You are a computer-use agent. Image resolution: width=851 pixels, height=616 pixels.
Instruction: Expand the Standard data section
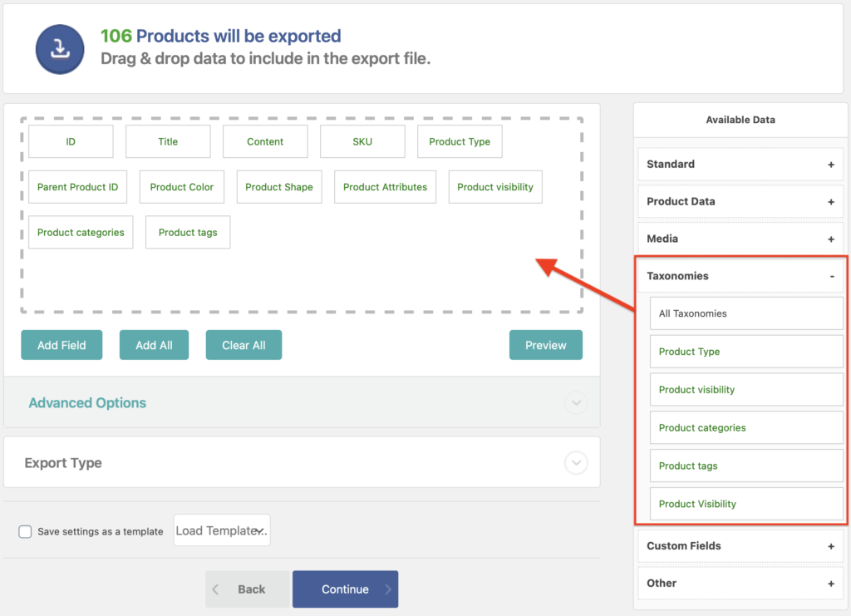tap(830, 165)
